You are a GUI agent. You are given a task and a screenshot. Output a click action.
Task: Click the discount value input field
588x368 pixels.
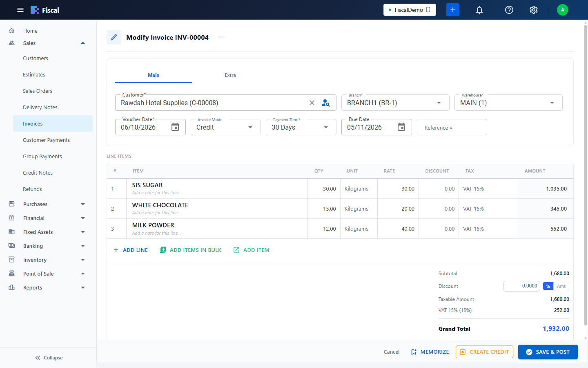click(522, 286)
